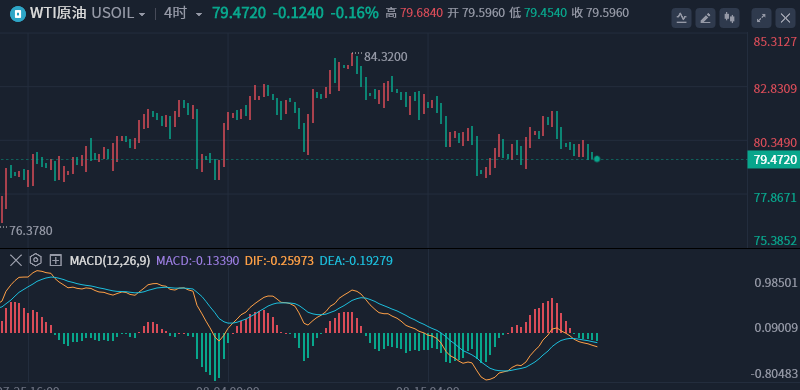Click the percent change -0.16% value
Screen dimensions: 800x390
(x=355, y=13)
